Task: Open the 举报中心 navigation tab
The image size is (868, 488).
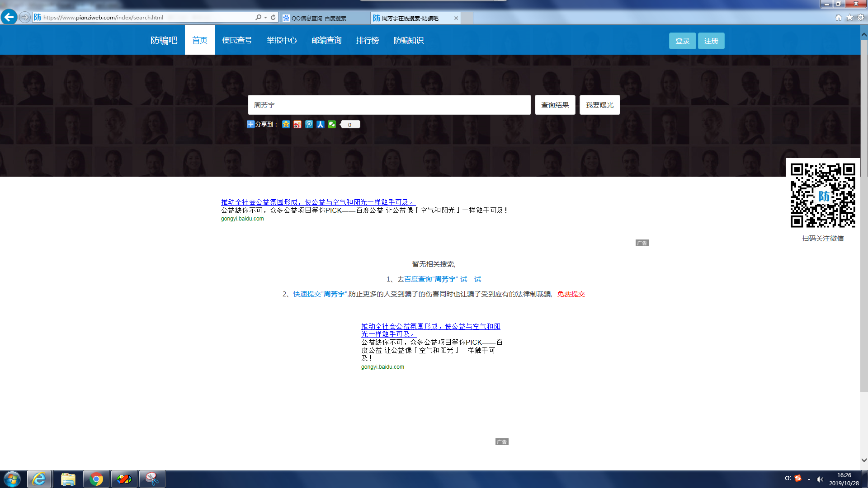Action: [x=281, y=40]
